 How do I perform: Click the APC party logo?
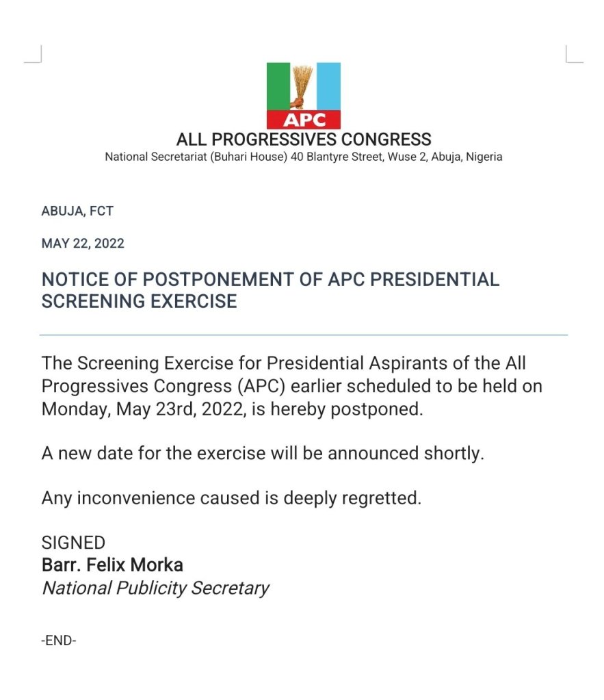point(303,95)
